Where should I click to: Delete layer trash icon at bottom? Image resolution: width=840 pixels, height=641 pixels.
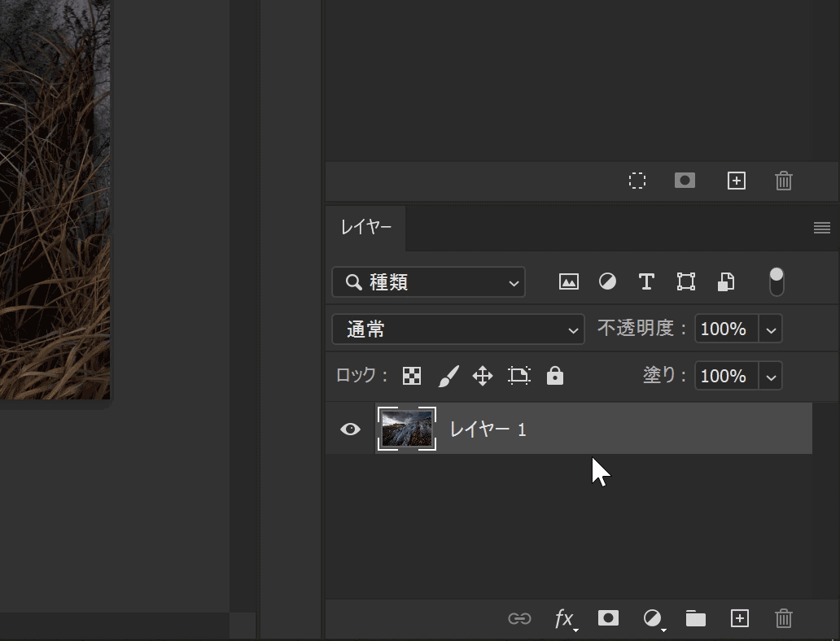[783, 618]
